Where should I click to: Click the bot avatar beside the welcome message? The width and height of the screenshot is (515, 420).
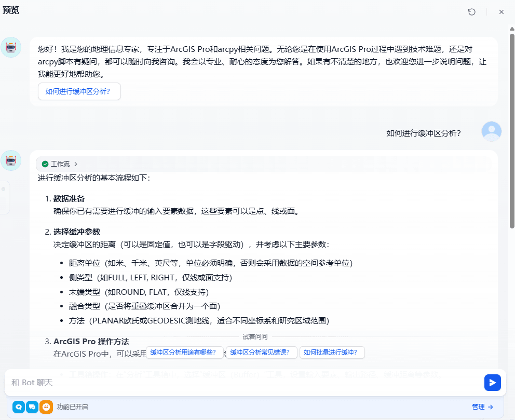[x=11, y=48]
